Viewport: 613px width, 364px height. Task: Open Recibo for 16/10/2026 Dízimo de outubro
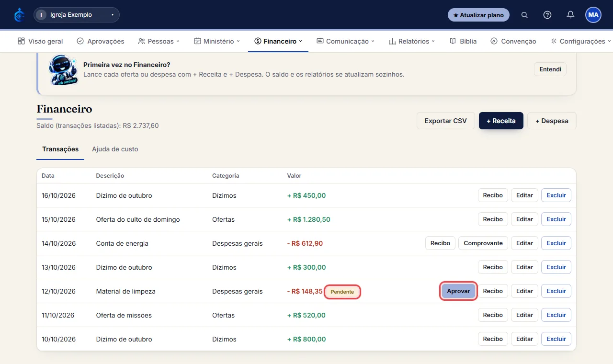click(493, 195)
